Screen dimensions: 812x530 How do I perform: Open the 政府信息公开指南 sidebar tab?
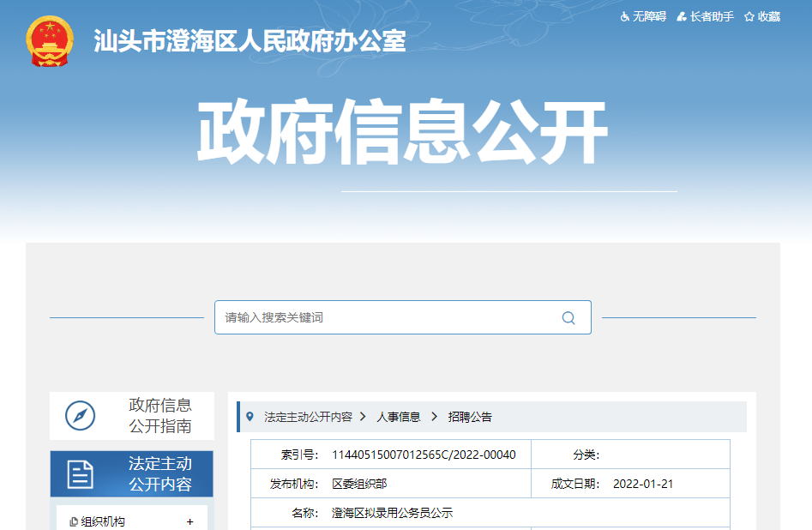point(159,416)
